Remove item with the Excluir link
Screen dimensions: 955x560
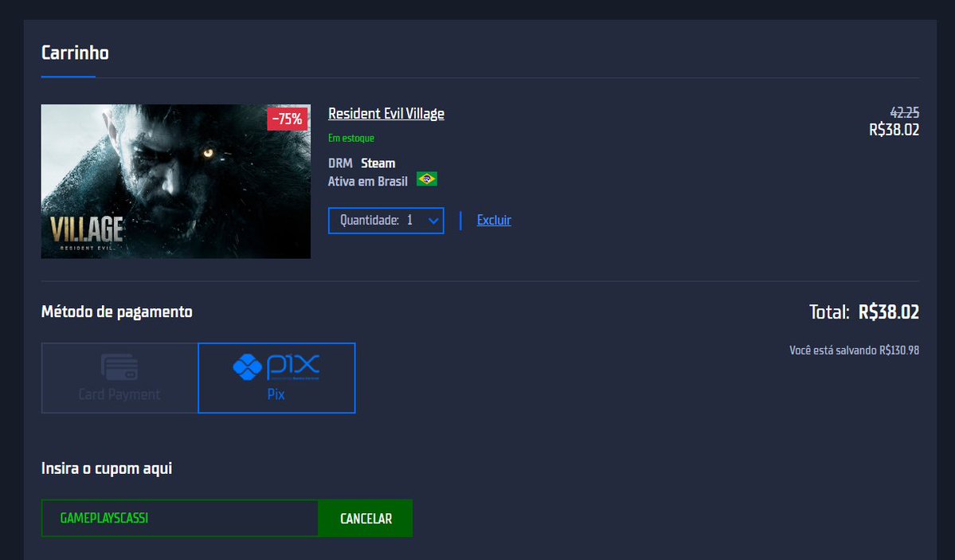tap(494, 220)
